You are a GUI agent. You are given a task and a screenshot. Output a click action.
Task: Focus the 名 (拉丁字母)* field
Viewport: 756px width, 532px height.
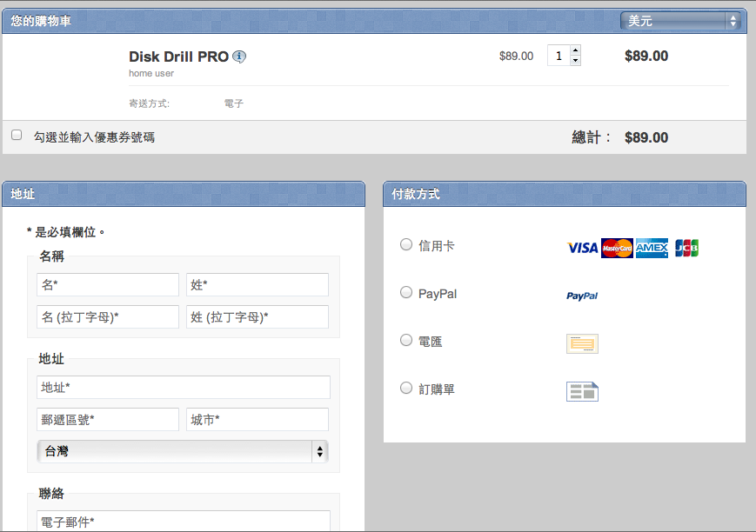pyautogui.click(x=108, y=317)
